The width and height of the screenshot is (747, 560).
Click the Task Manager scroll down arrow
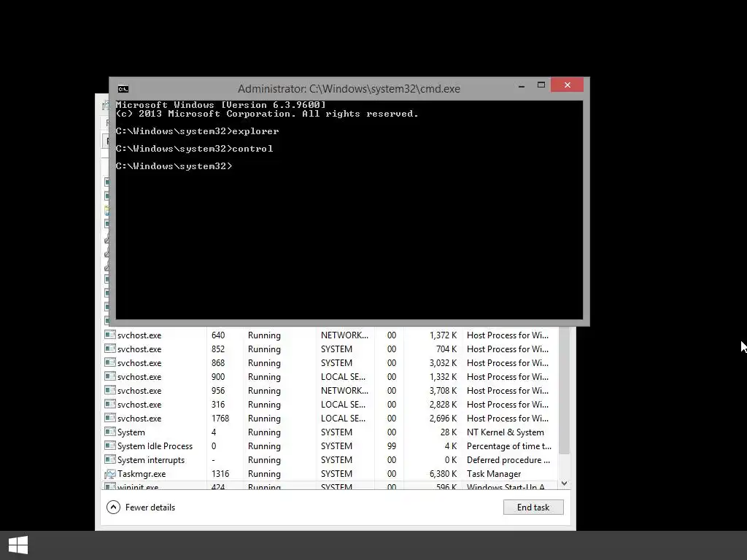tap(564, 483)
